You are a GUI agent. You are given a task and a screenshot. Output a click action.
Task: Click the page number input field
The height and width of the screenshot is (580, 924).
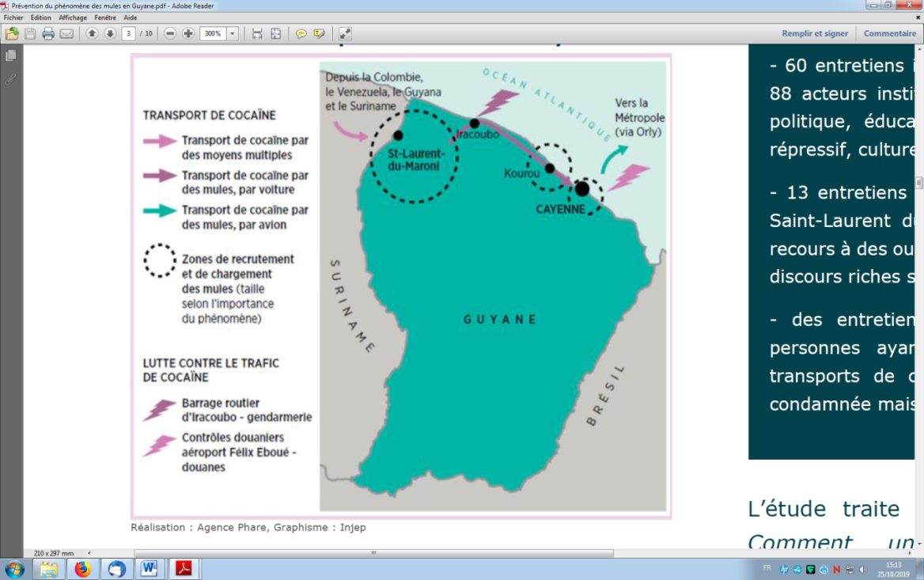127,33
